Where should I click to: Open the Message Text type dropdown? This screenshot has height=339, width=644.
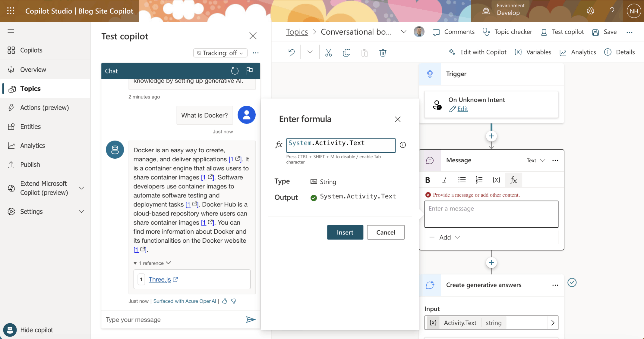(536, 160)
